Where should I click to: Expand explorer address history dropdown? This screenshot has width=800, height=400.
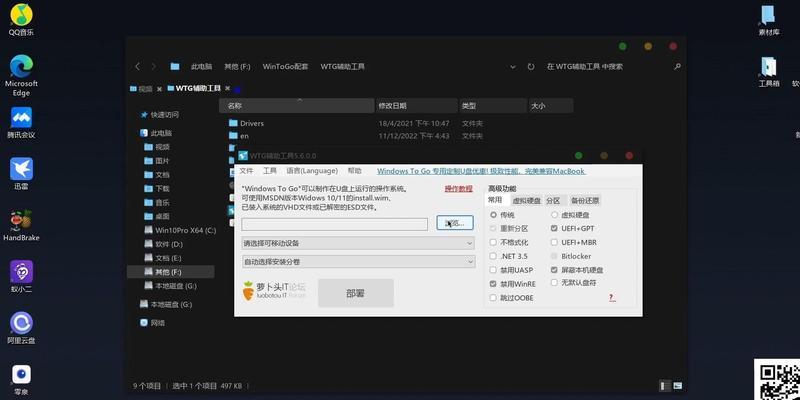pos(513,66)
